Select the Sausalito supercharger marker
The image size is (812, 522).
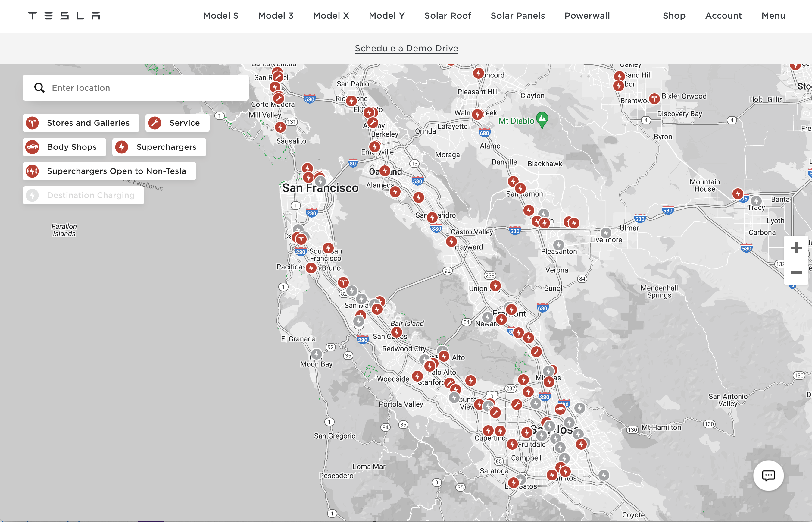(280, 127)
